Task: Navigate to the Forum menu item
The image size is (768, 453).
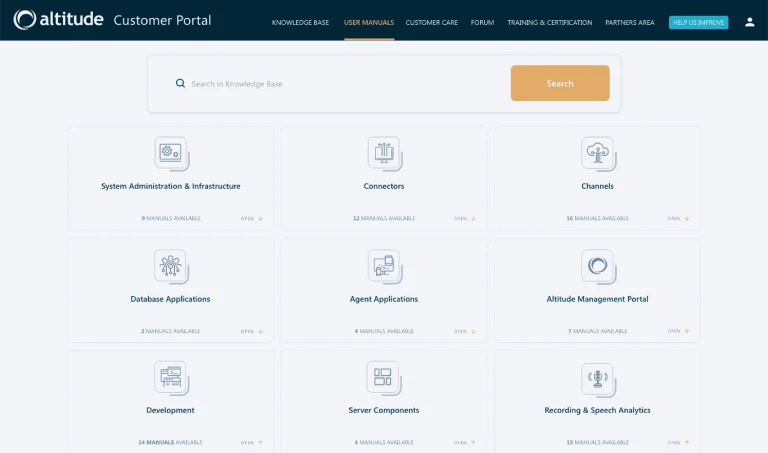Action: pos(482,23)
